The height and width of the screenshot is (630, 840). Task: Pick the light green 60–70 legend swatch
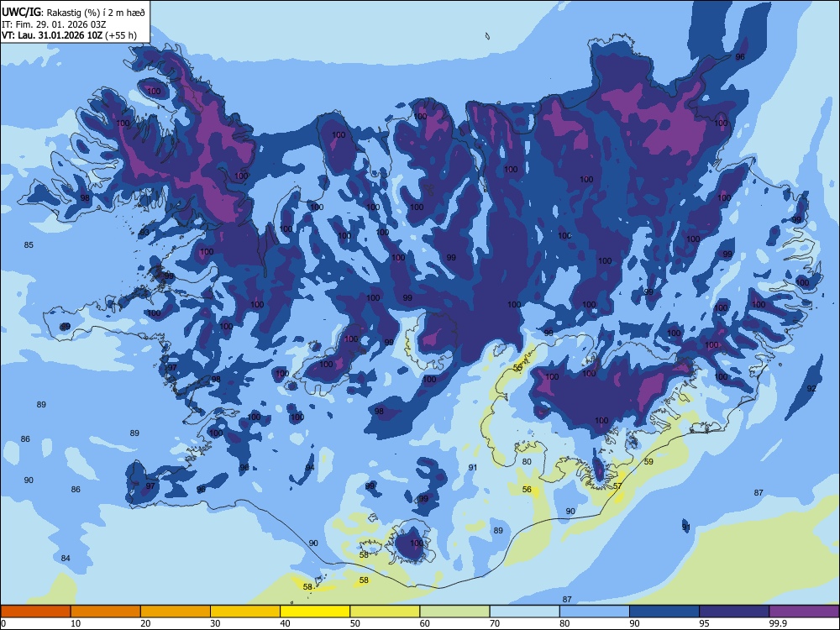pos(454,612)
